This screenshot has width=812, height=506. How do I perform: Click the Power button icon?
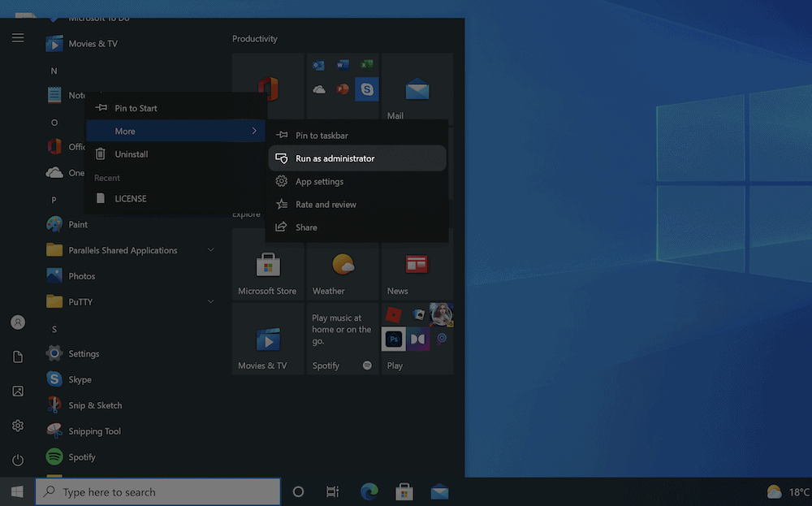(18, 460)
